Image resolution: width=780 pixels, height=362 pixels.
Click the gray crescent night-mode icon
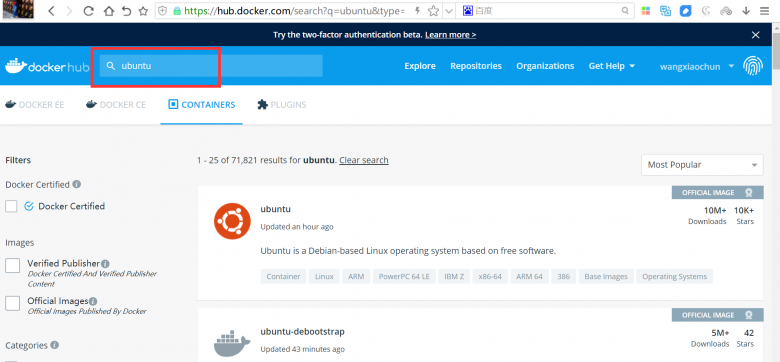pyautogui.click(x=705, y=11)
